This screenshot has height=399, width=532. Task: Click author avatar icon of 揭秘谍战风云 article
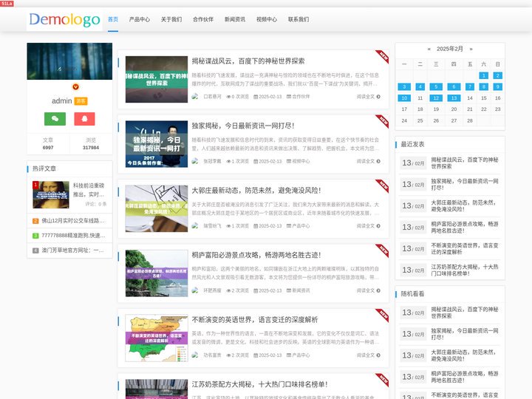(x=195, y=96)
